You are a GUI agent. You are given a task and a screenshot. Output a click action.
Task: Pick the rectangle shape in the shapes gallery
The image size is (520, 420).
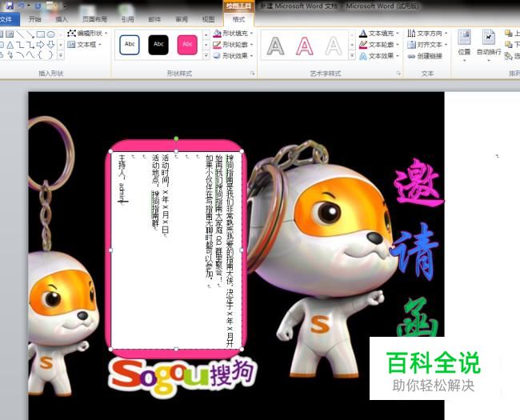coord(41,34)
